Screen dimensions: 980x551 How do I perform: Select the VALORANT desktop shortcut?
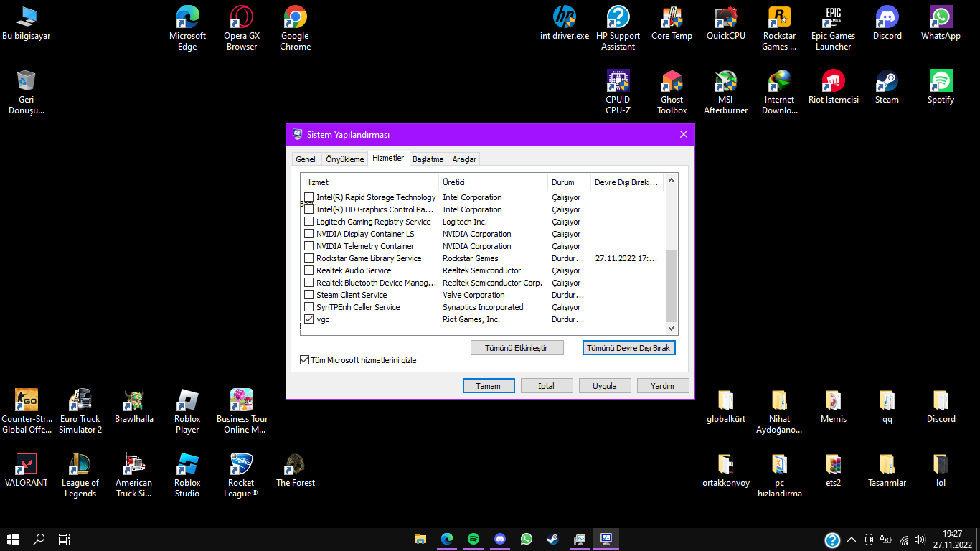tap(27, 470)
